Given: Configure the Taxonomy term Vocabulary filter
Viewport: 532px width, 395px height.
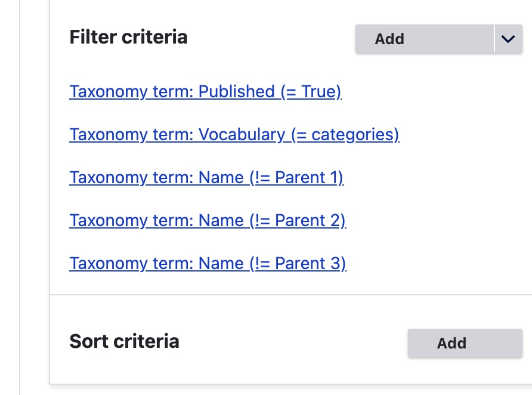Looking at the screenshot, I should [x=234, y=135].
